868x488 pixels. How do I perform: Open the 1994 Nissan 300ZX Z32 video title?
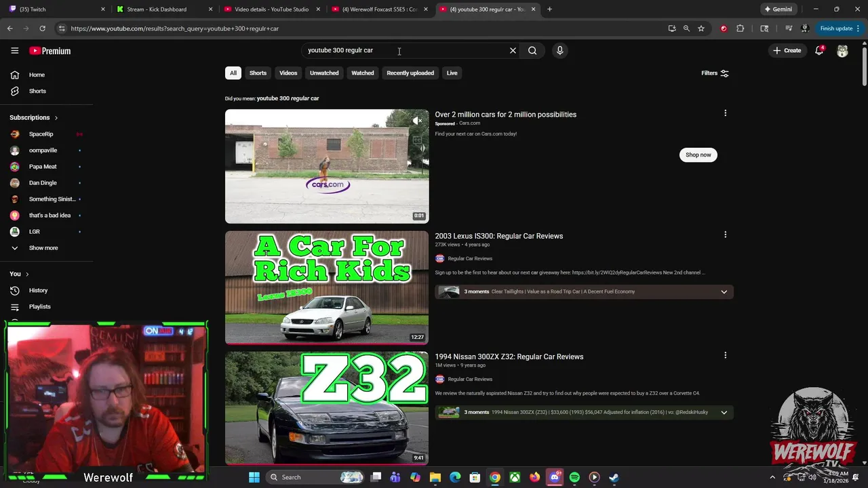pyautogui.click(x=509, y=357)
